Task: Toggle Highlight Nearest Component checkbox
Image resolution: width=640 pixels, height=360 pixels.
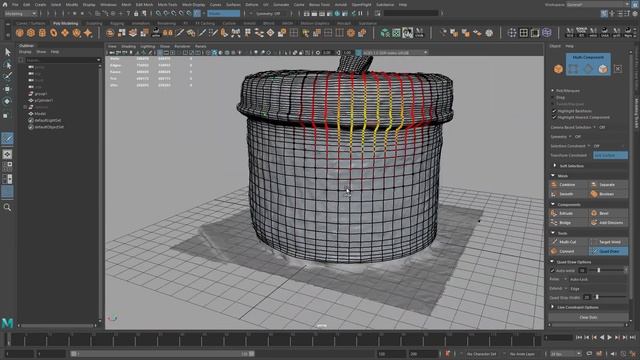Action: (x=554, y=118)
